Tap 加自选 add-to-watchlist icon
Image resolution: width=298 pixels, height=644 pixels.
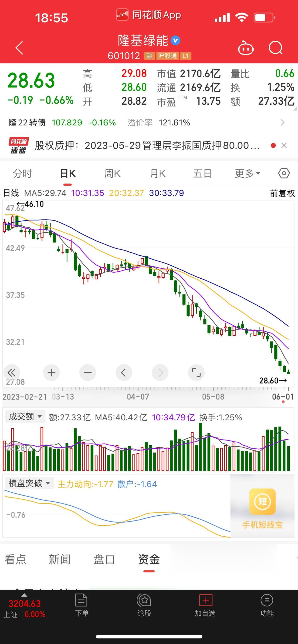pyautogui.click(x=206, y=600)
